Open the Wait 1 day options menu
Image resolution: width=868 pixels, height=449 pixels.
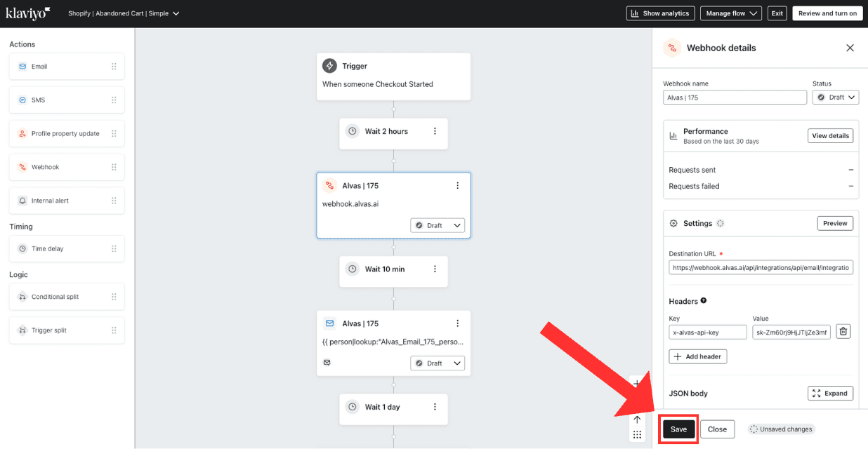(x=435, y=407)
